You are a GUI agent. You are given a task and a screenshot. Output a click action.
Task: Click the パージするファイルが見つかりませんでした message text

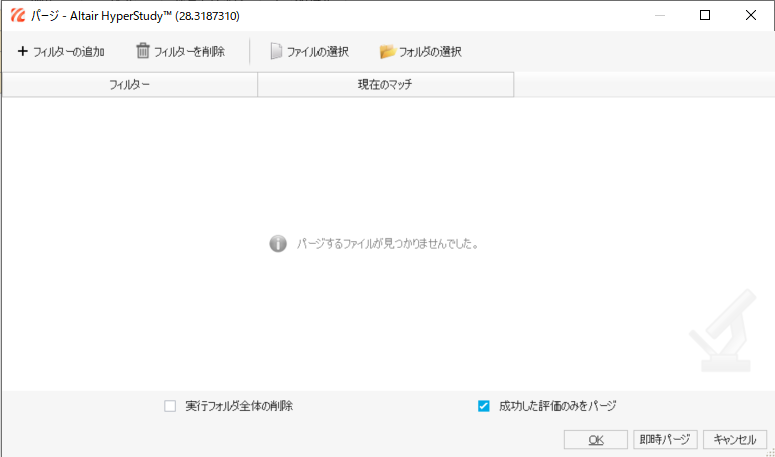pos(387,243)
